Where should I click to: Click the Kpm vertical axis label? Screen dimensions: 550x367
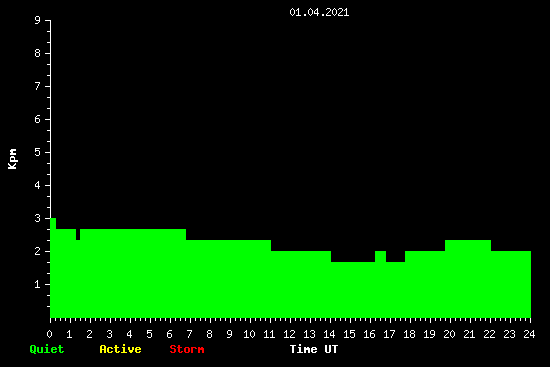(13, 159)
